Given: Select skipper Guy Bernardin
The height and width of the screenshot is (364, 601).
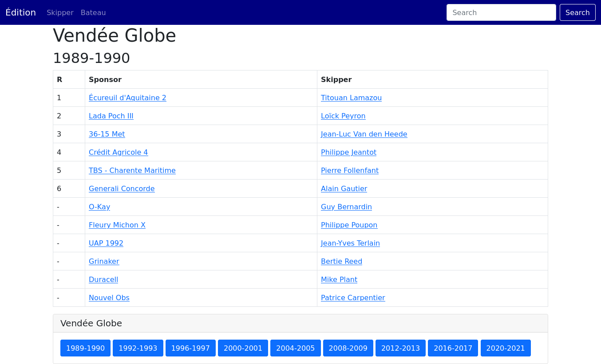Looking at the screenshot, I should pyautogui.click(x=346, y=207).
